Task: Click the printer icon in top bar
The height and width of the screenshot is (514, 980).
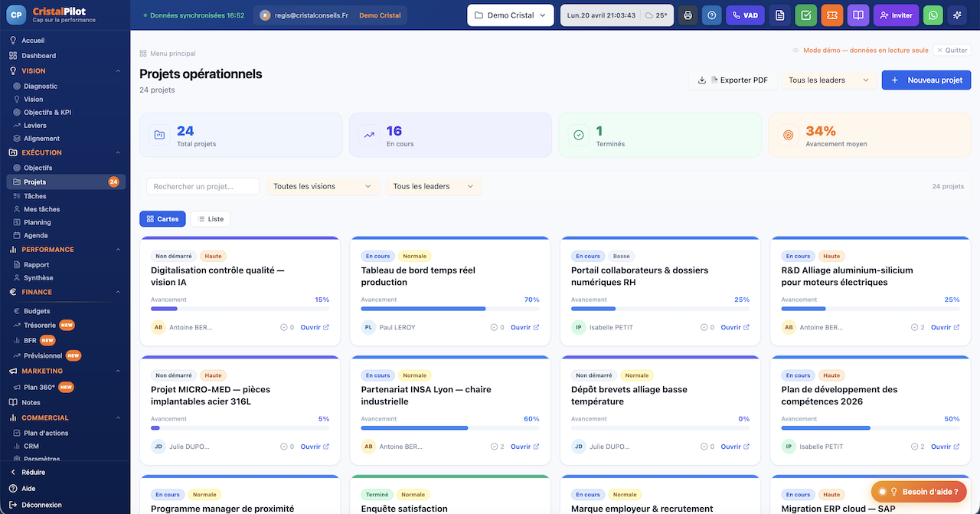Action: [x=688, y=15]
